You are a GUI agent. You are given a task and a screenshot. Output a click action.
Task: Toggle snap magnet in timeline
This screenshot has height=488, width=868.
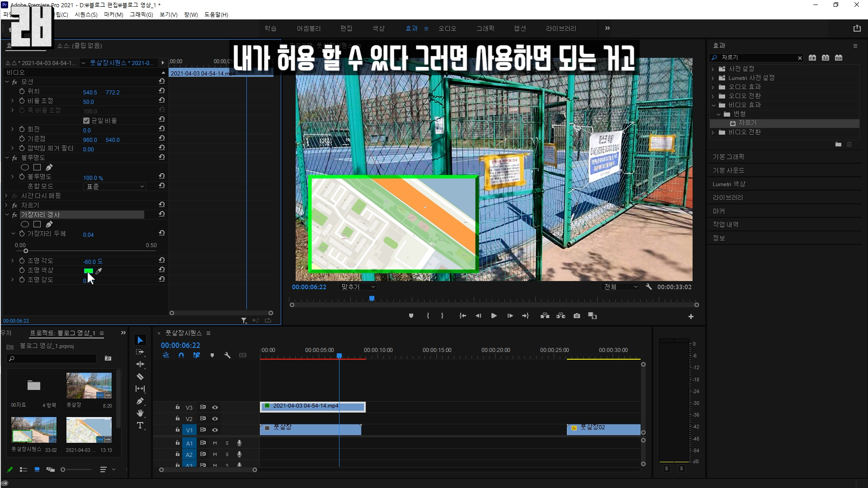click(181, 356)
